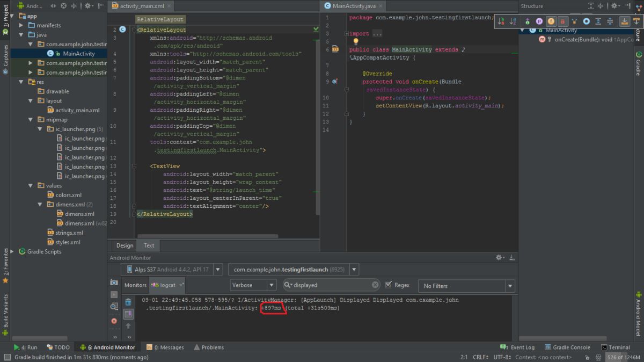Open the No Filters dropdown
The image size is (644, 362).
pos(466,286)
